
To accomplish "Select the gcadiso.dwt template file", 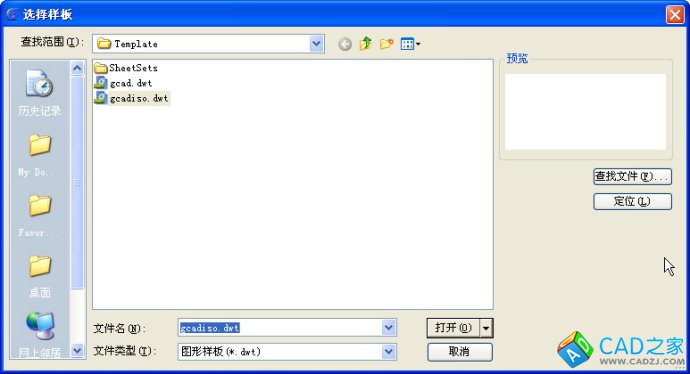I will [132, 98].
